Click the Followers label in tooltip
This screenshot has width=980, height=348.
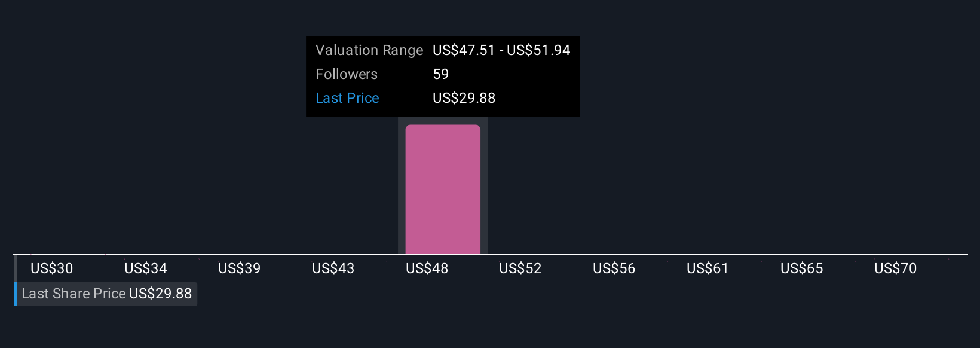[x=347, y=74]
